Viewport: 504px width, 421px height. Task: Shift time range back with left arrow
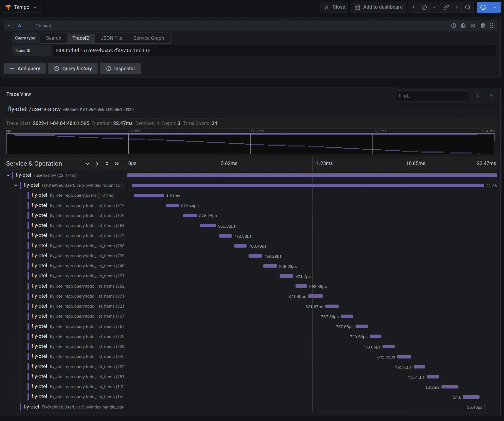(x=413, y=7)
